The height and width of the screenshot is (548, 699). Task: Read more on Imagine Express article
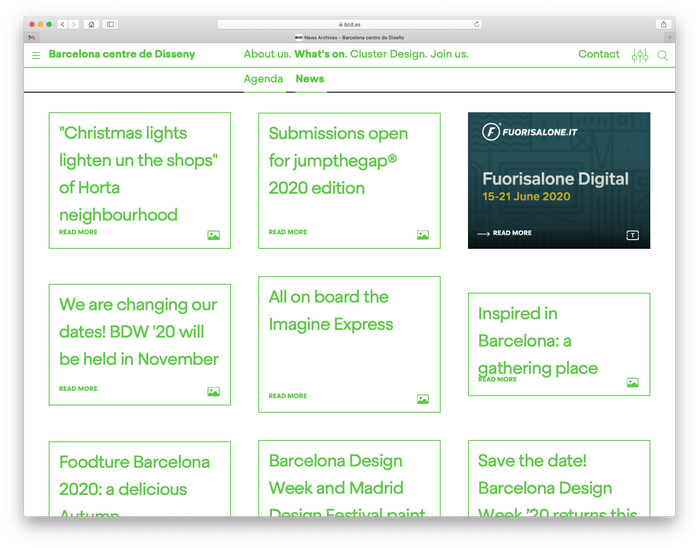pyautogui.click(x=288, y=396)
